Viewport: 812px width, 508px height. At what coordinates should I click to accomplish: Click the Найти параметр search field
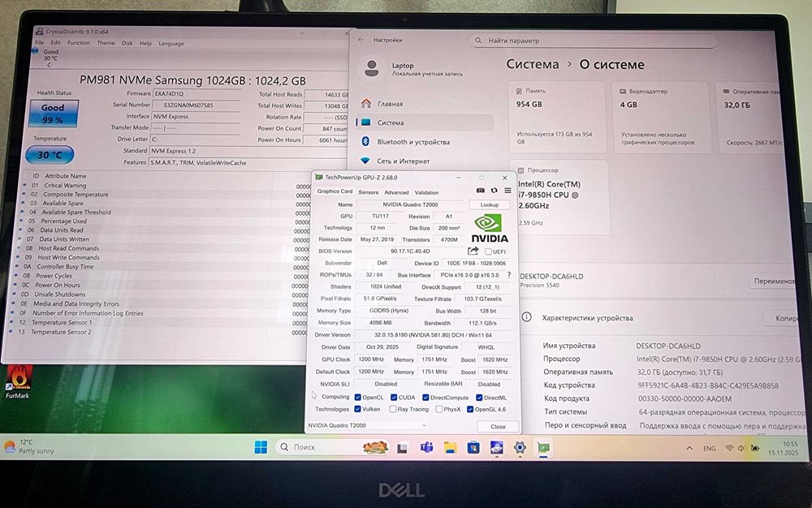click(x=593, y=41)
